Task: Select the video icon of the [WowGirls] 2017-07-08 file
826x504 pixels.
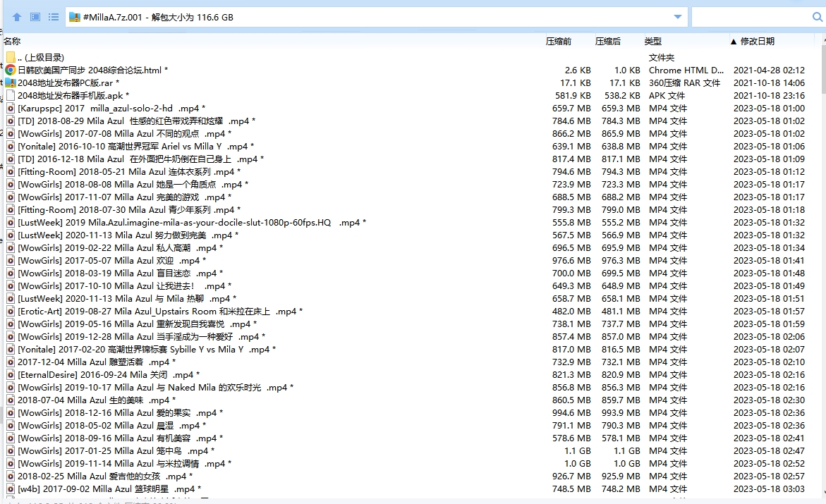Action: point(11,134)
